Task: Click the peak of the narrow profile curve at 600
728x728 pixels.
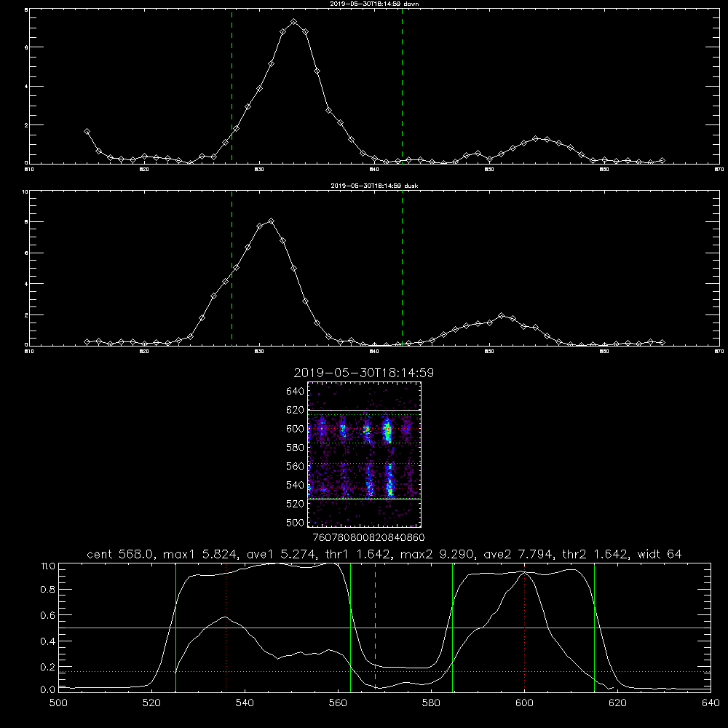Action: tap(524, 573)
